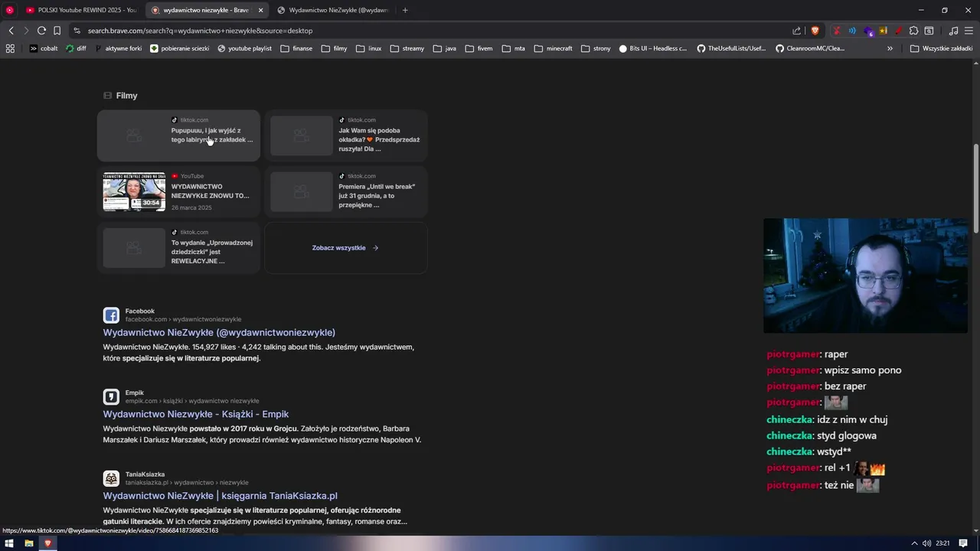Open the red pen extension icon
980x551 pixels.
897,31
